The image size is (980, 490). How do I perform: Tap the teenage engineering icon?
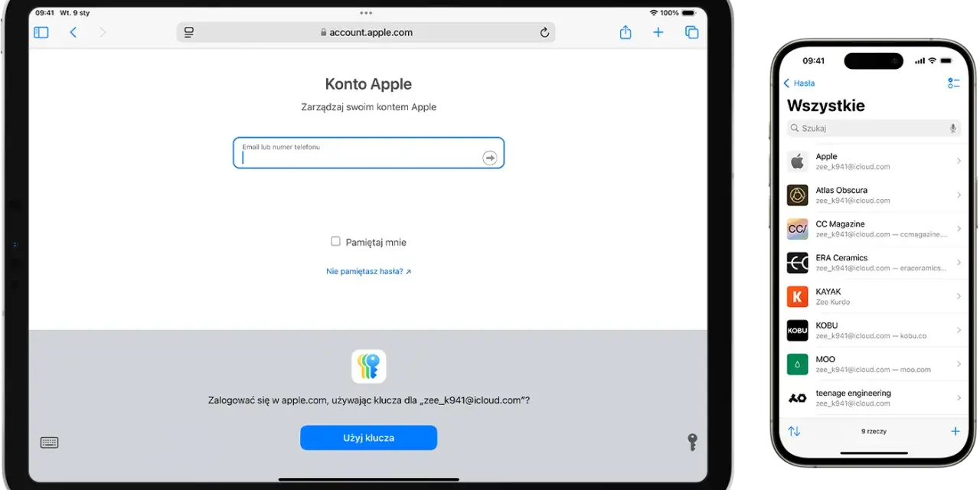click(798, 398)
